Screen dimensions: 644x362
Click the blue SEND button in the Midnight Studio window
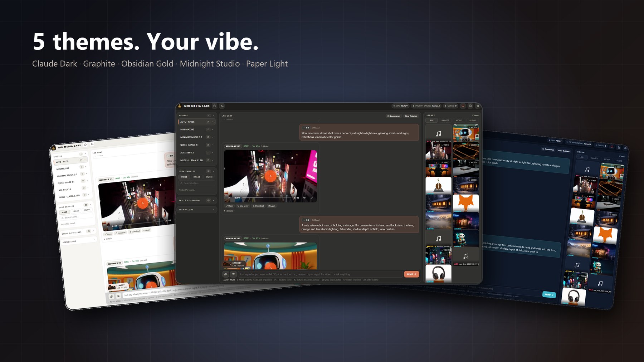point(549,295)
